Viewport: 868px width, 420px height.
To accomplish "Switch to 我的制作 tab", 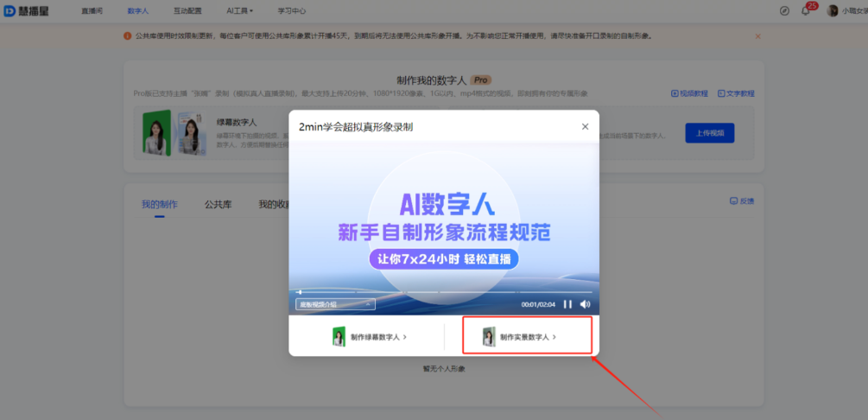I will (x=160, y=205).
